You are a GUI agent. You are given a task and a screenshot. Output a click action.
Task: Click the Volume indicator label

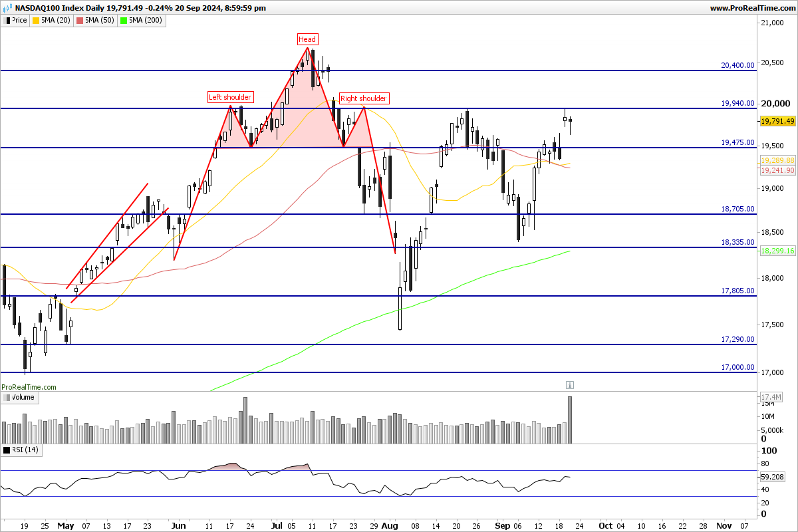(x=19, y=398)
